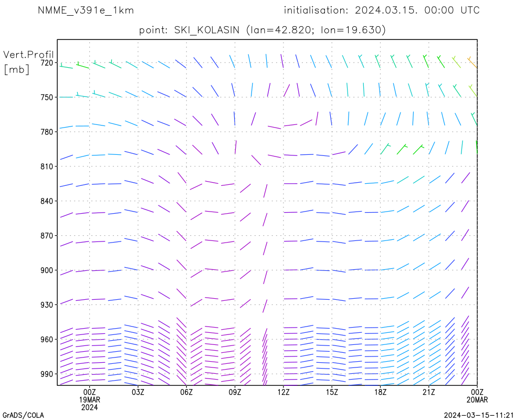Click the 870 pressure level label

click(47, 236)
